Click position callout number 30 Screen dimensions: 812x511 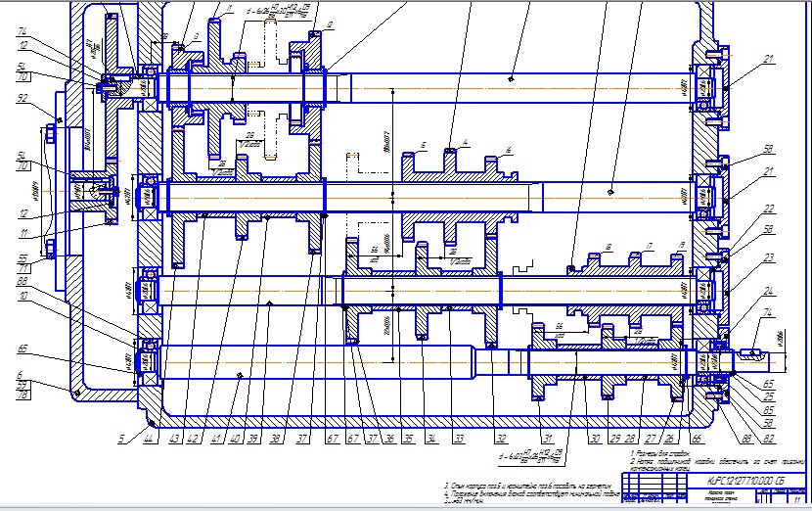coord(595,439)
